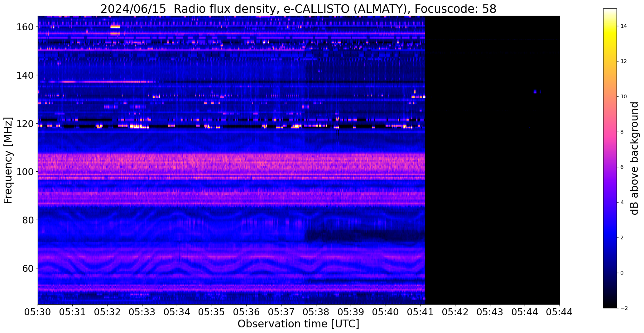Select the 05:40 time tick label
This screenshot has width=644, height=333.
[x=386, y=312]
